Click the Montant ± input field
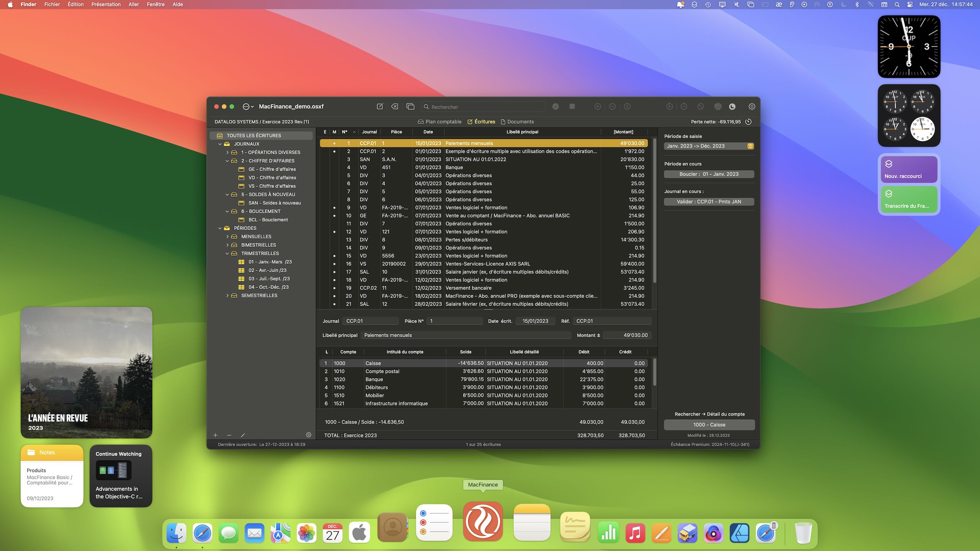This screenshot has width=980, height=551. click(627, 335)
